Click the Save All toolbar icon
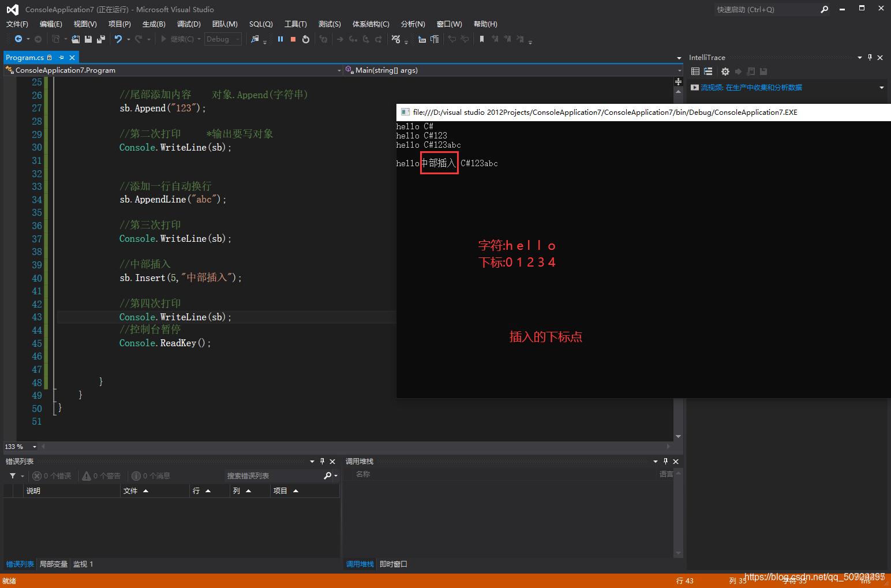Screen dimensions: 891x588 coord(101,39)
